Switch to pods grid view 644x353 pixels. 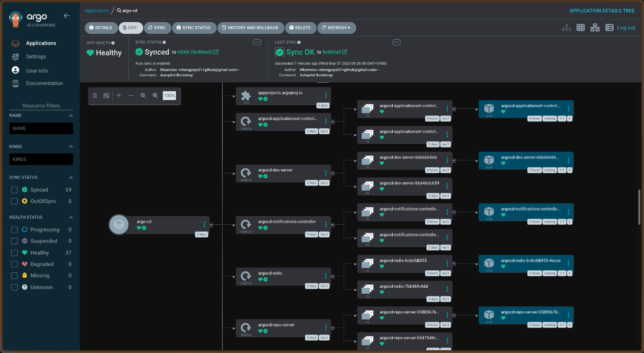(581, 28)
